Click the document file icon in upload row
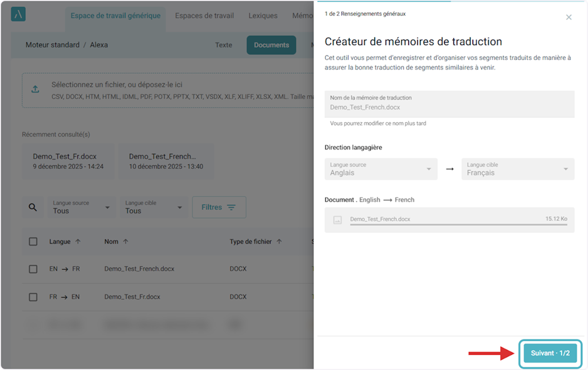 337,220
